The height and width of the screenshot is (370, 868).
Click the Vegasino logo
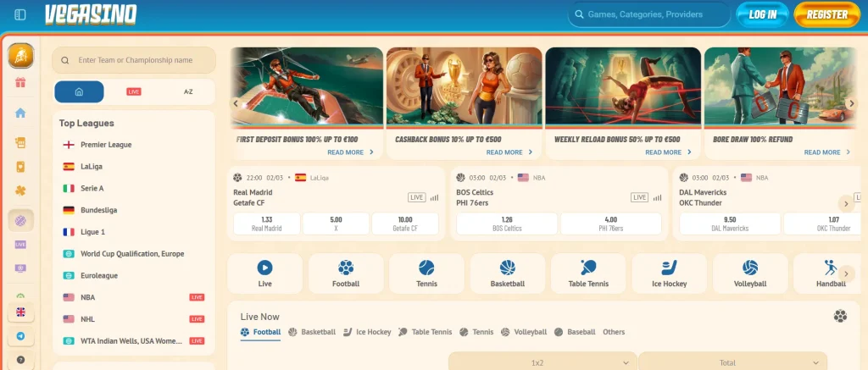(91, 15)
